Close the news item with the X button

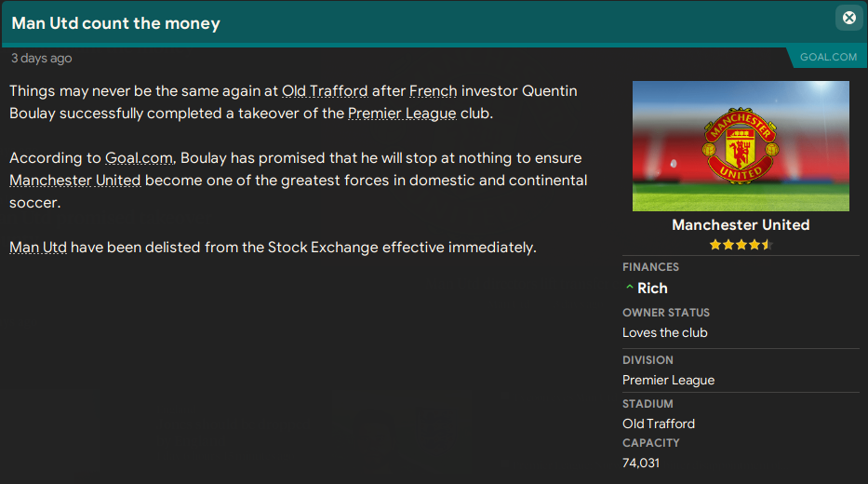pyautogui.click(x=849, y=18)
